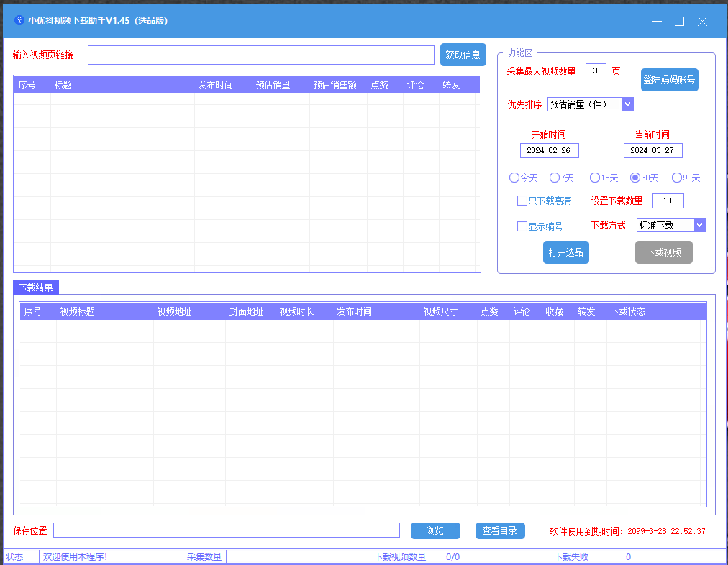Expand the 下载方式 dropdown
This screenshot has height=565, width=728.
click(699, 225)
